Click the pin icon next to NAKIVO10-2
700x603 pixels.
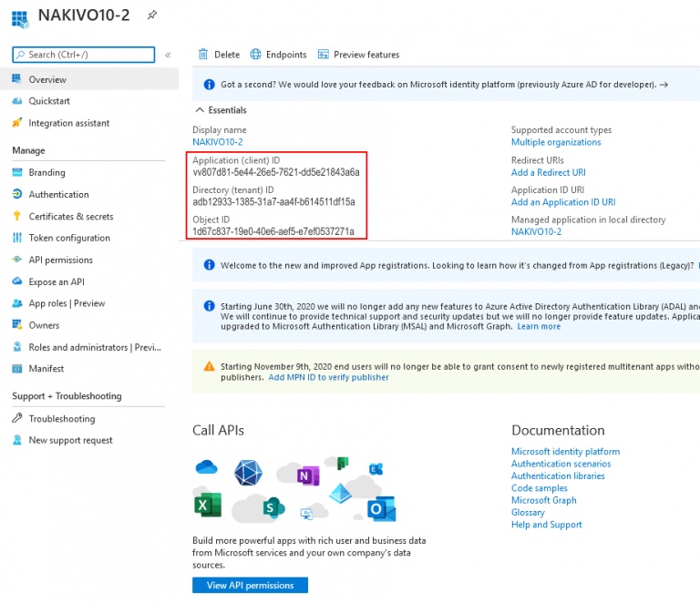click(151, 15)
